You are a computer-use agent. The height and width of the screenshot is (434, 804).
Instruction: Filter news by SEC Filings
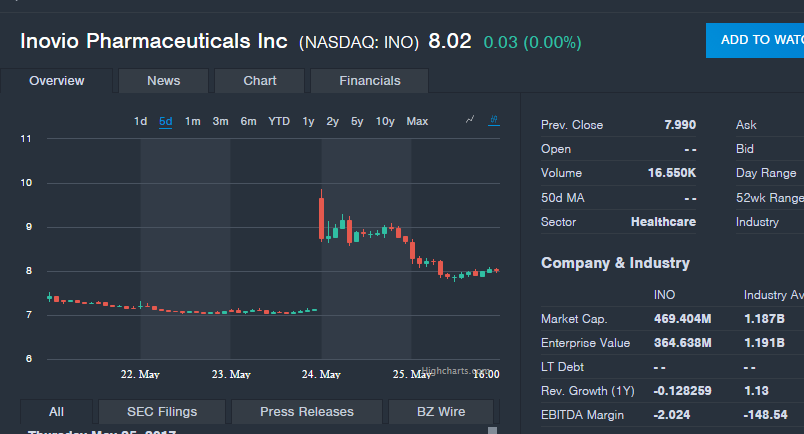(162, 412)
